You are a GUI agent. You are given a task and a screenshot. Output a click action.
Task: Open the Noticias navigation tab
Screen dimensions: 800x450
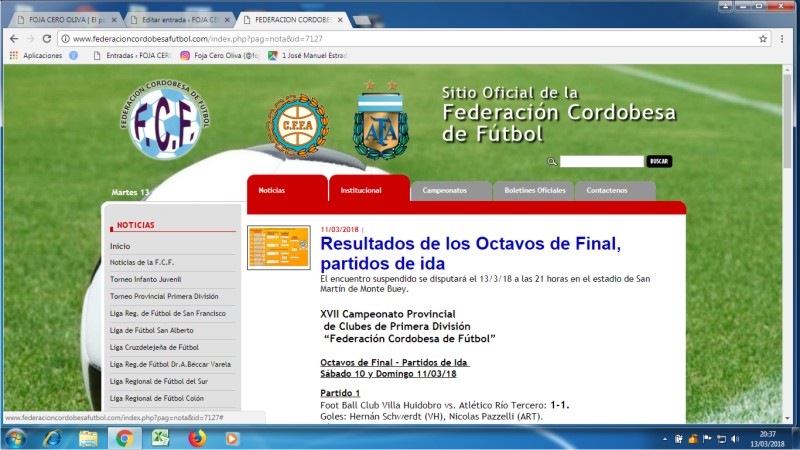pos(287,190)
